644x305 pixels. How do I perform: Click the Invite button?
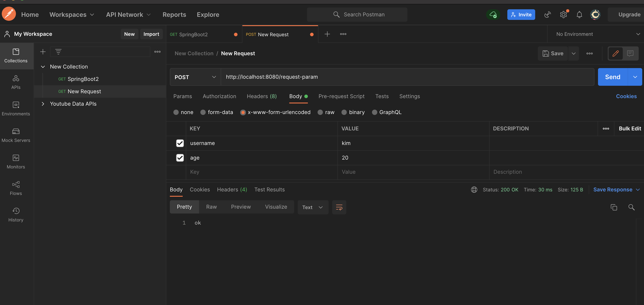click(521, 15)
